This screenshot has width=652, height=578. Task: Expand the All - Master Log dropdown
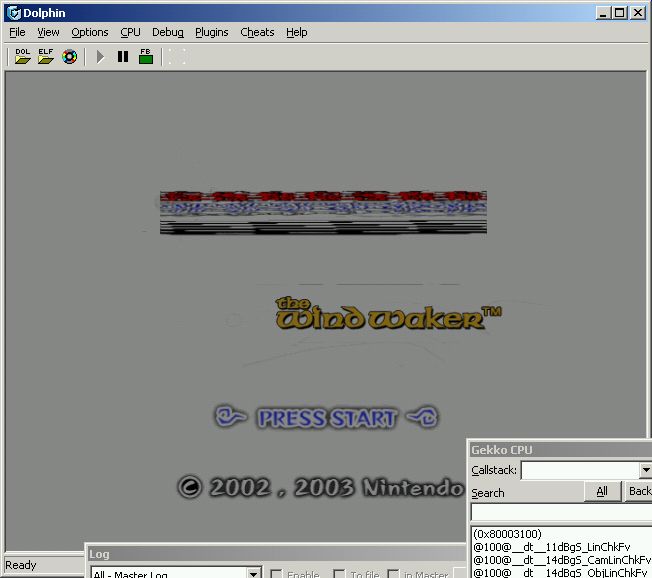[253, 573]
